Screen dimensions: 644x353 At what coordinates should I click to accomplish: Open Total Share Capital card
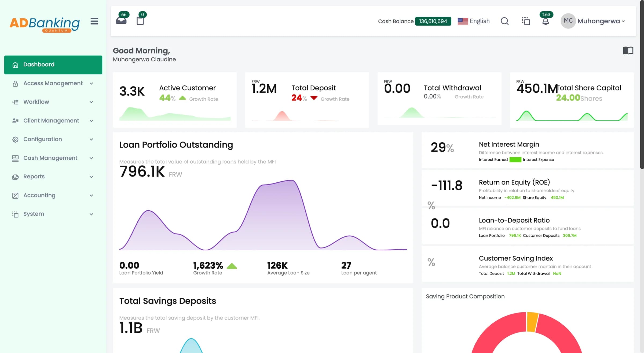(x=572, y=100)
